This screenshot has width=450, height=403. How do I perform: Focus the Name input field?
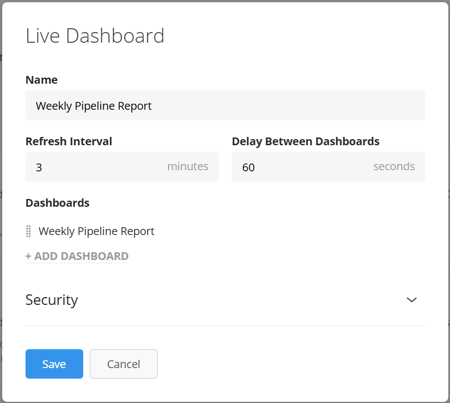tap(225, 105)
